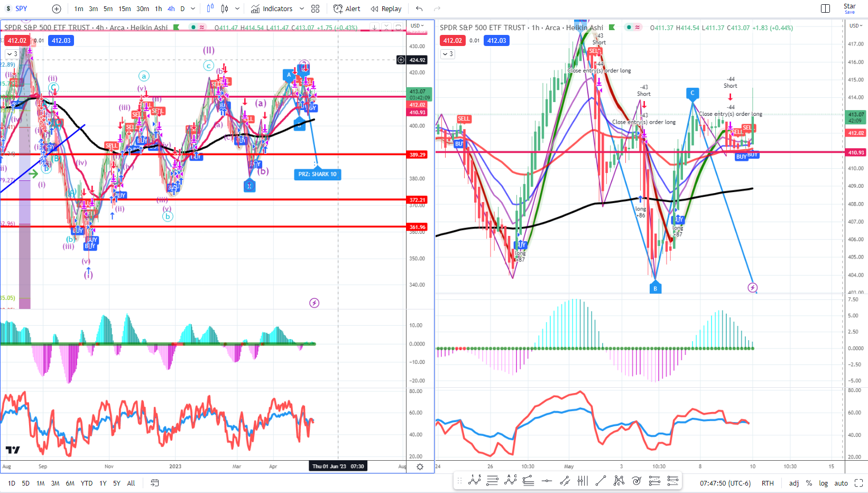Select the 15m timeframe
This screenshot has width=868, height=493.
(125, 8)
